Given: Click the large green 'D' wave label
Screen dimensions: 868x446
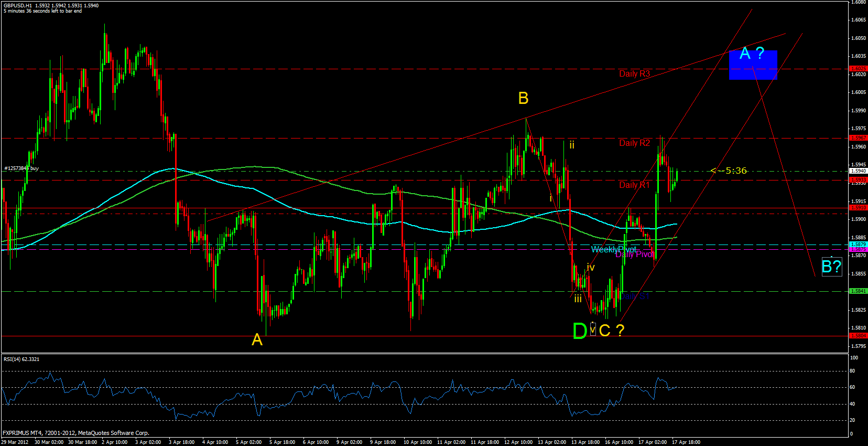Looking at the screenshot, I should (x=580, y=331).
